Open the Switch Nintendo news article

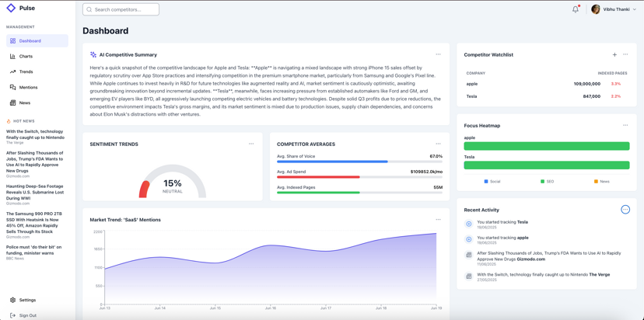coord(35,137)
